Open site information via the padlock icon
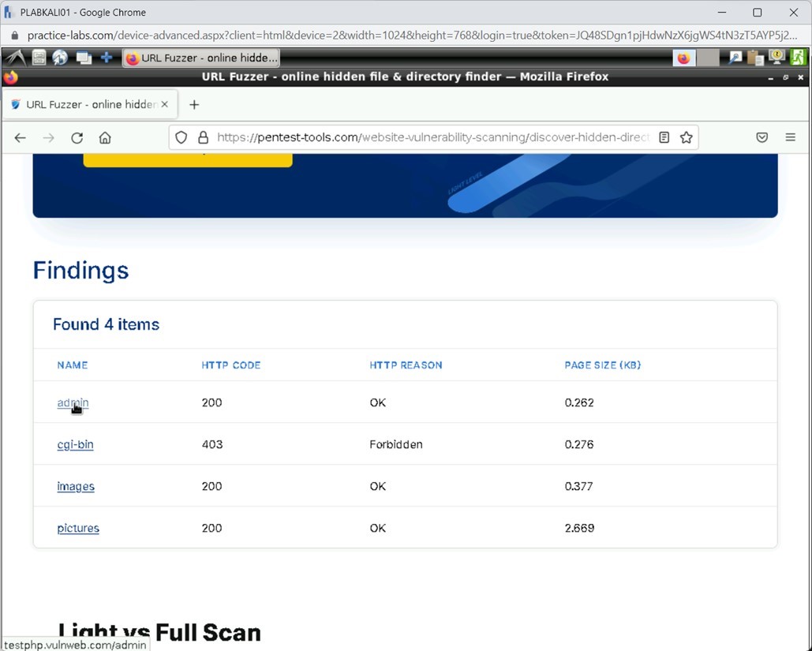This screenshot has height=651, width=812. tap(203, 137)
